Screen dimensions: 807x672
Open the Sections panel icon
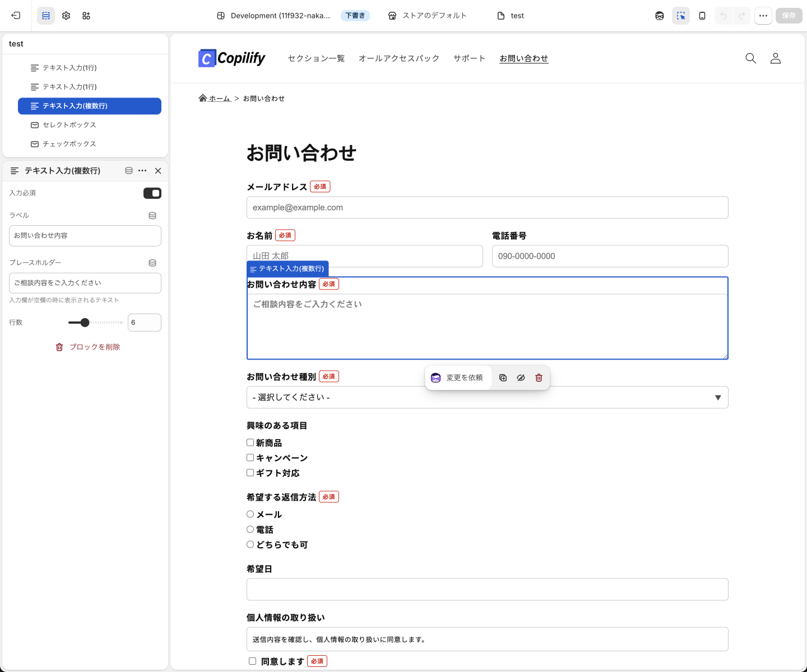click(46, 16)
